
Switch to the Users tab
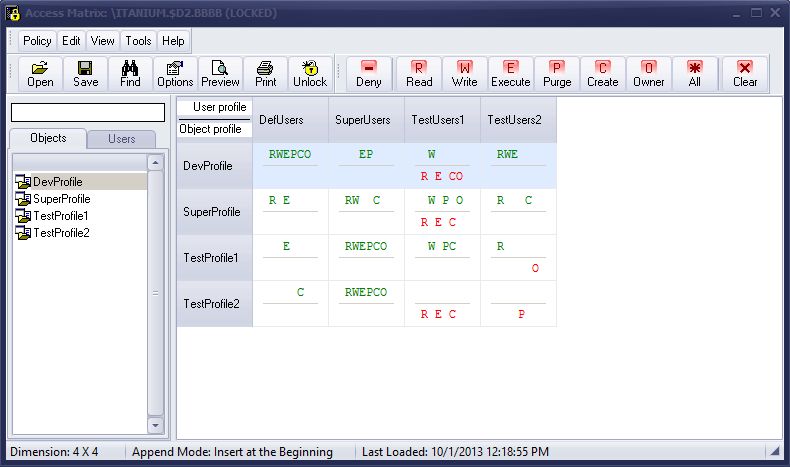coord(121,139)
